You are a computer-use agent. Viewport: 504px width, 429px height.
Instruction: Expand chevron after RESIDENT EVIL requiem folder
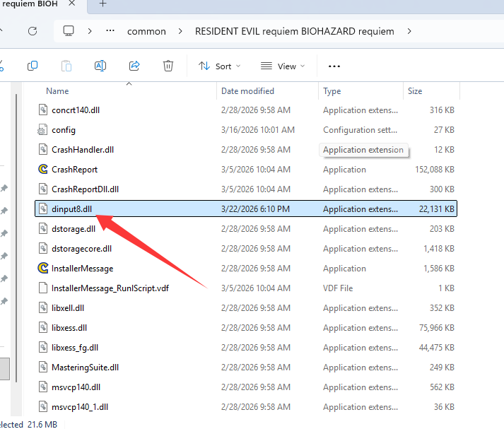click(409, 31)
